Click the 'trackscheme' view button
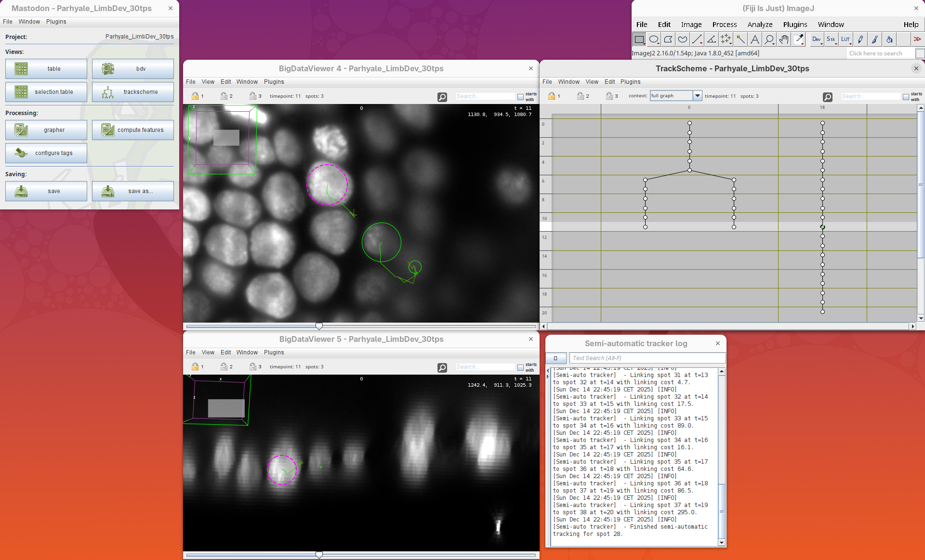The height and width of the screenshot is (560, 925). [133, 92]
